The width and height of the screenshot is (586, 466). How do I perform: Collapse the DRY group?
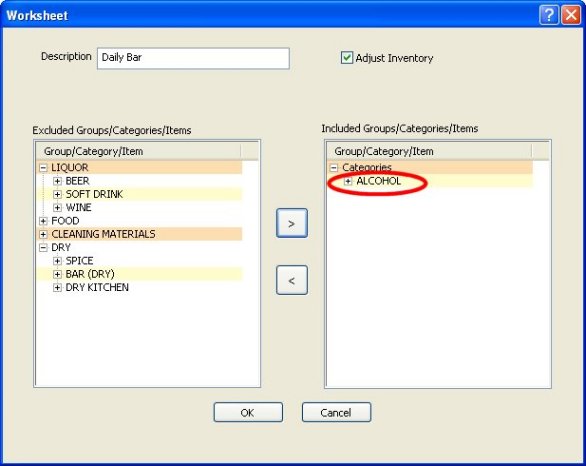coord(43,247)
